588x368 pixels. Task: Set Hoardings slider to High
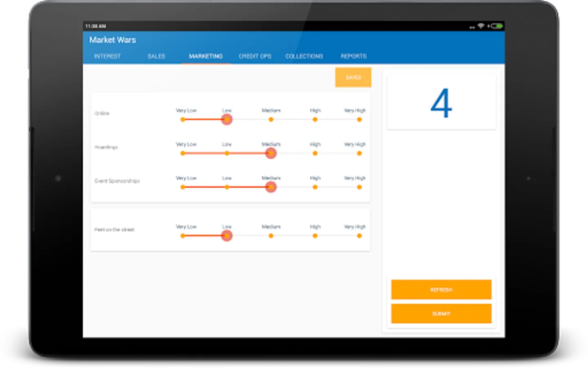315,153
